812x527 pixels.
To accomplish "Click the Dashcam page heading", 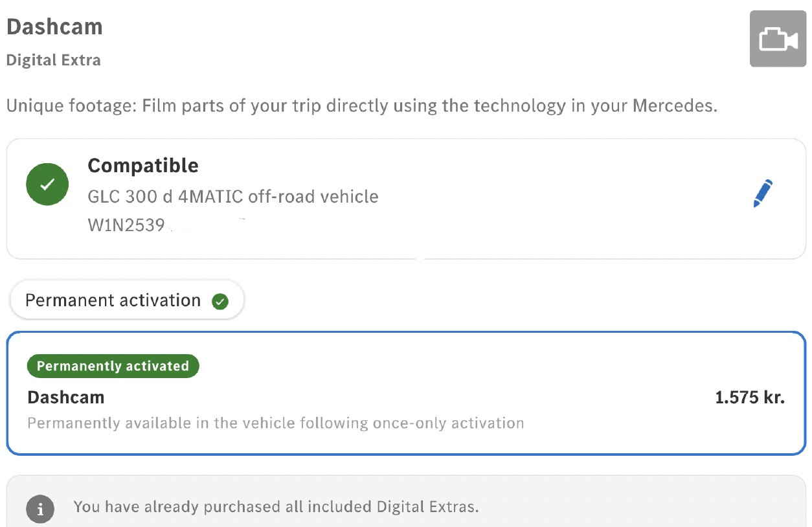I will point(54,27).
